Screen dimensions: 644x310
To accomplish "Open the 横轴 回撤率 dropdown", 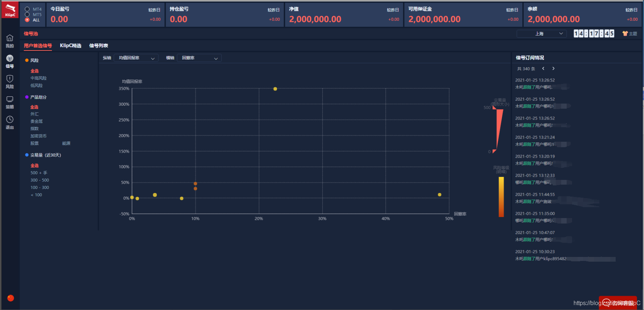I will 199,58.
